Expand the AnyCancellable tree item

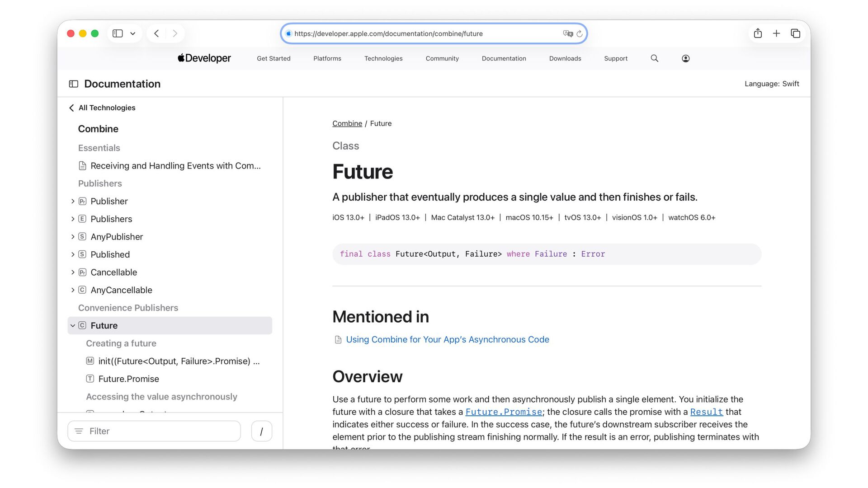point(73,290)
